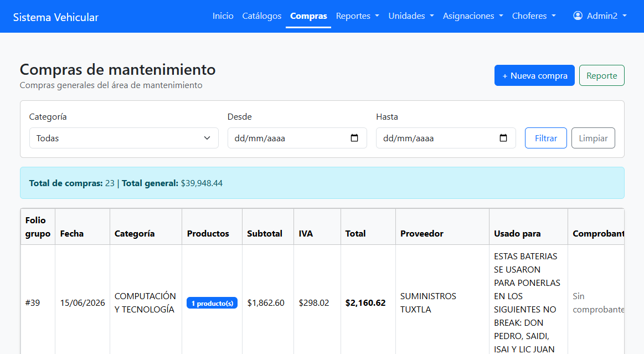Select the Compras nav item
Screen dimensions: 644x354
point(308,16)
